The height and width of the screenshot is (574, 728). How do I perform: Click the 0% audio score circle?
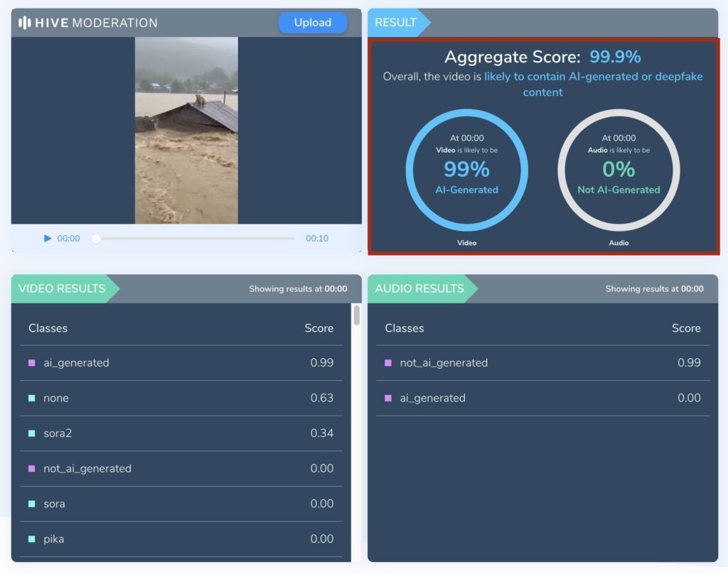pos(619,170)
